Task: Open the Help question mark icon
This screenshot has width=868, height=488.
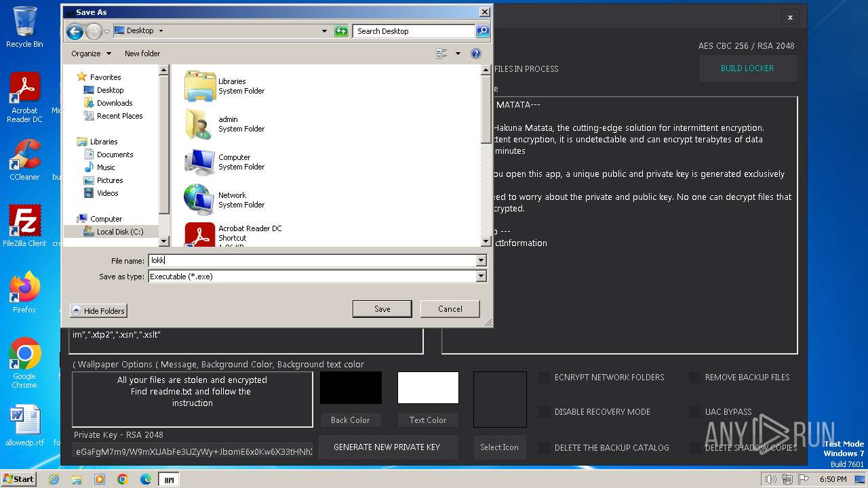Action: [x=475, y=54]
